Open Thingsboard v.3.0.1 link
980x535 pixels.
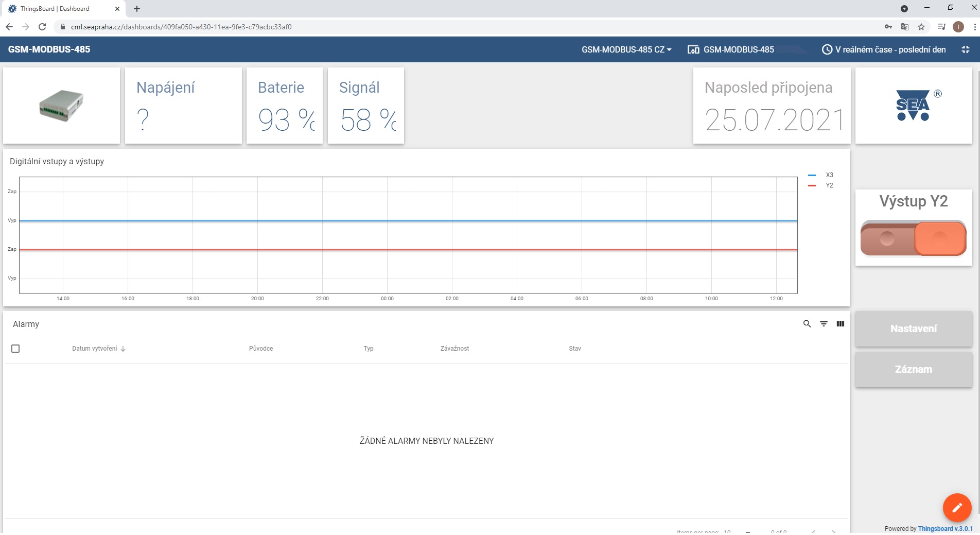tap(945, 529)
